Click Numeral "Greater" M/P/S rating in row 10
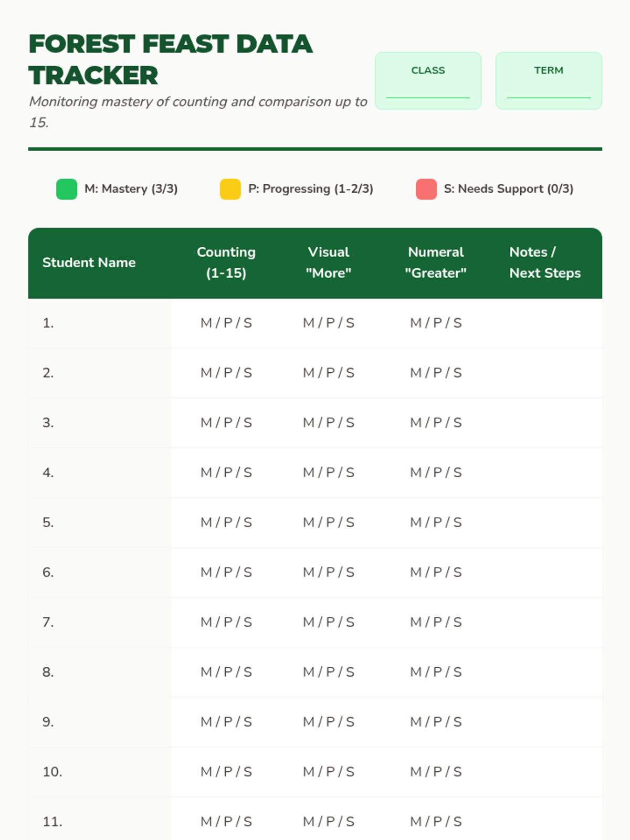The image size is (630, 840). point(436,772)
